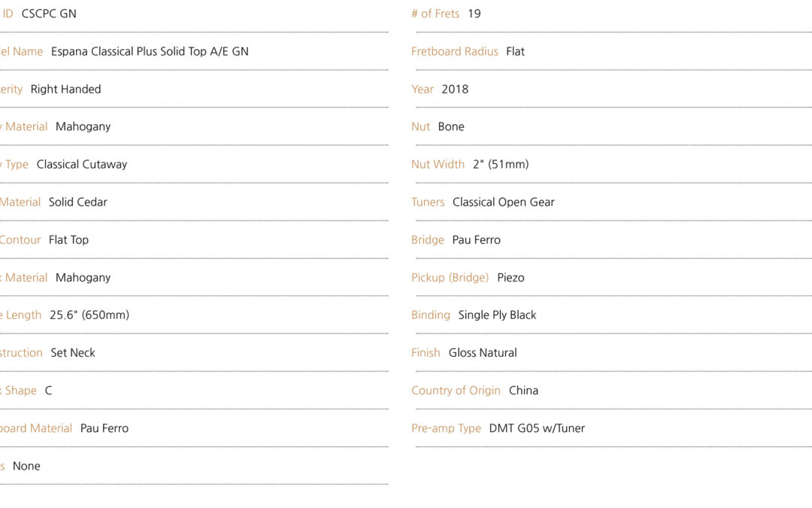812x508 pixels.
Task: Click the model ID value CSCPC GN
Action: pos(49,14)
